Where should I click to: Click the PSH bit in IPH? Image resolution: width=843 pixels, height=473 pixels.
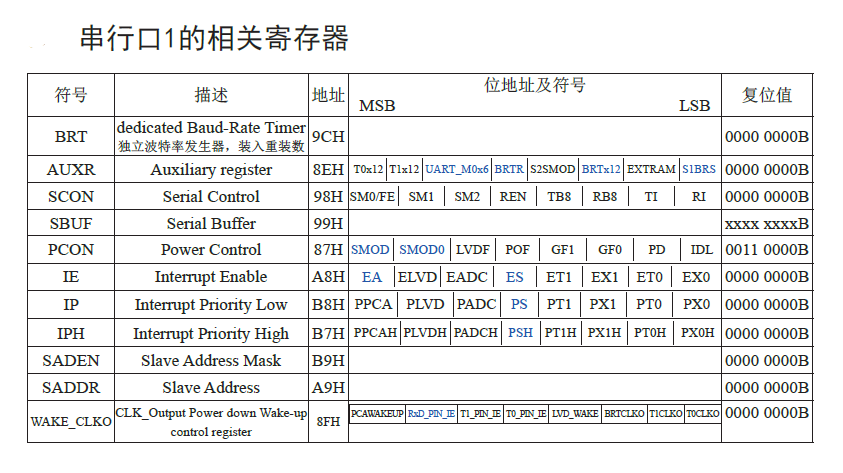pos(520,333)
